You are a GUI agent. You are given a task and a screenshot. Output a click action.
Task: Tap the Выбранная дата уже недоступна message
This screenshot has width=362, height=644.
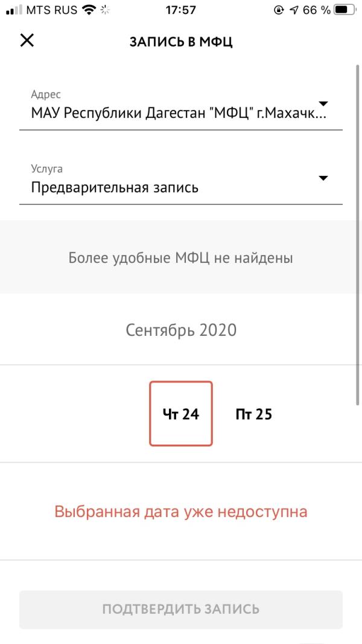click(181, 512)
